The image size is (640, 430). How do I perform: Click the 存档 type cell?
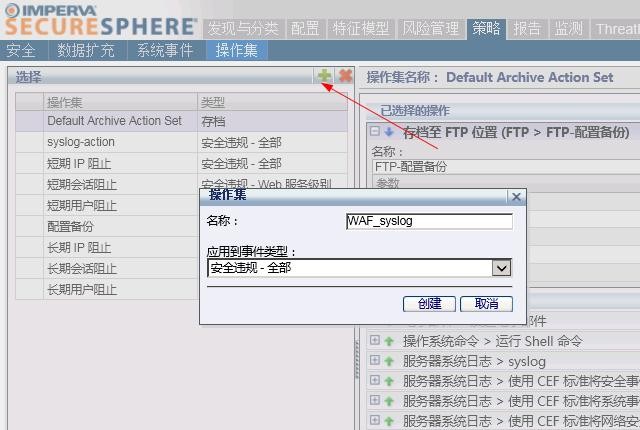pos(273,121)
